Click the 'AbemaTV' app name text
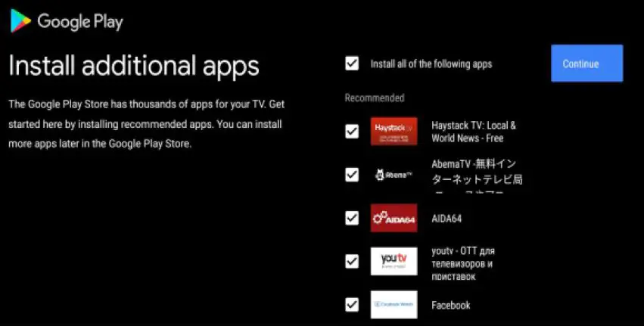 click(477, 178)
